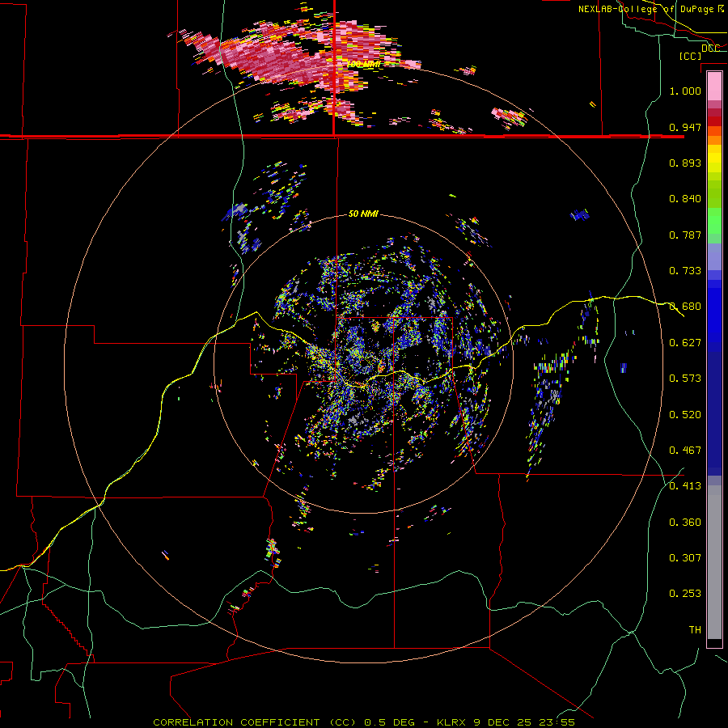Click the 0.947 color scale value
Viewport: 728px width, 728px height.
[x=685, y=127]
